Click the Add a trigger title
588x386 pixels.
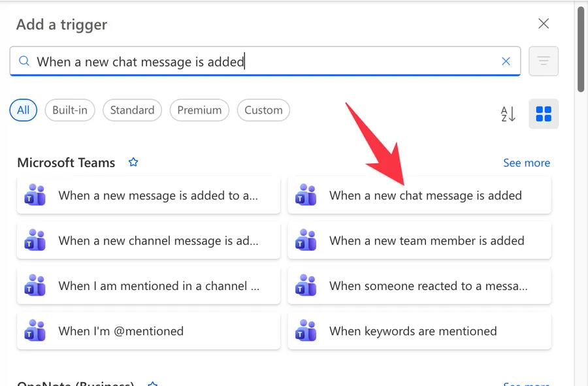coord(61,24)
